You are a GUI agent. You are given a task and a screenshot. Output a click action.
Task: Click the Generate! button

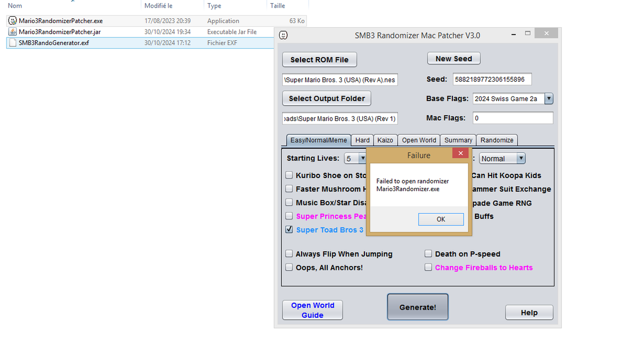pos(418,307)
